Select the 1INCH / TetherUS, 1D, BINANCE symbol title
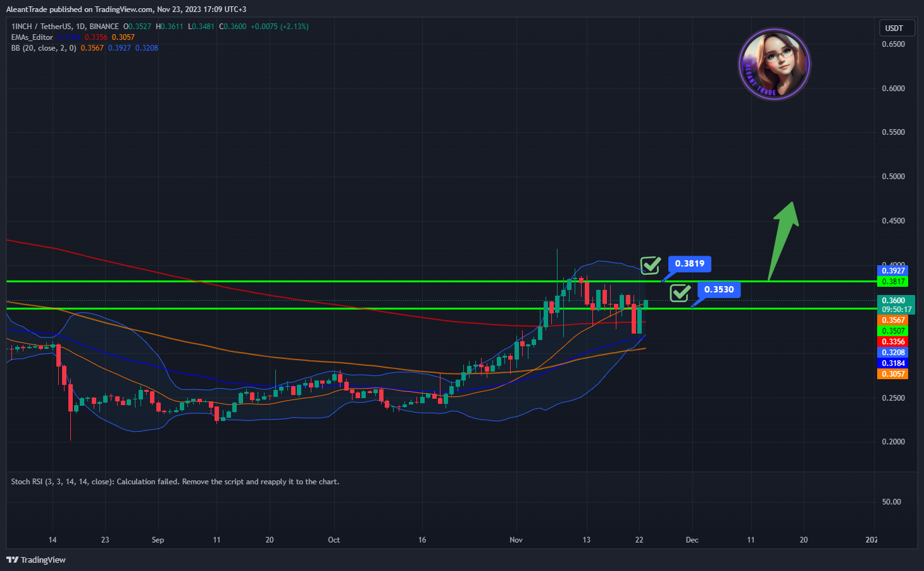The image size is (924, 571). click(x=65, y=27)
